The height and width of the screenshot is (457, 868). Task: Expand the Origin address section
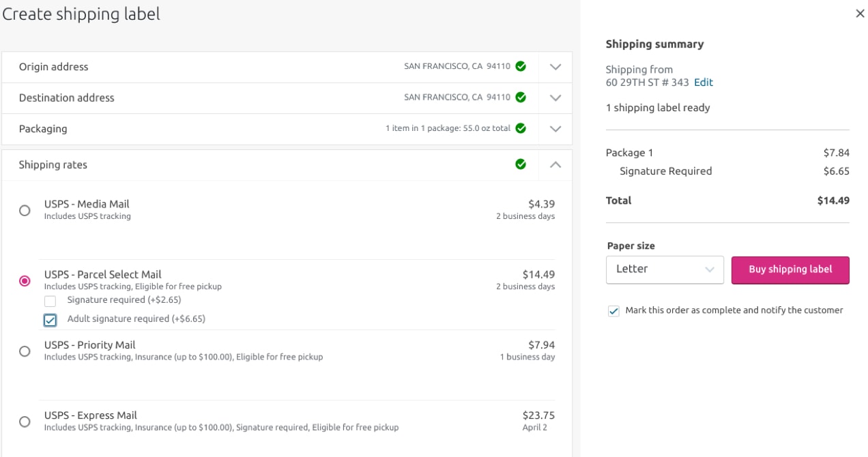555,66
